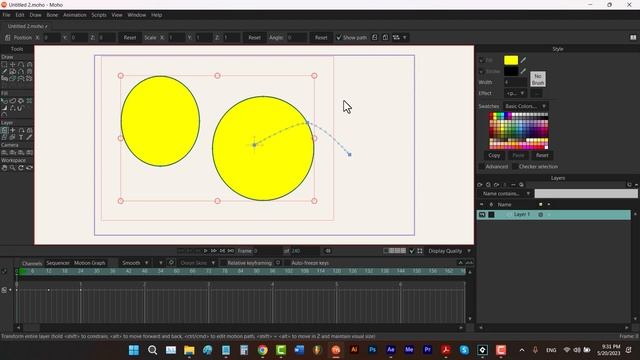Open Photoshop from the taskbar
640x360 pixels.
(x=372, y=350)
